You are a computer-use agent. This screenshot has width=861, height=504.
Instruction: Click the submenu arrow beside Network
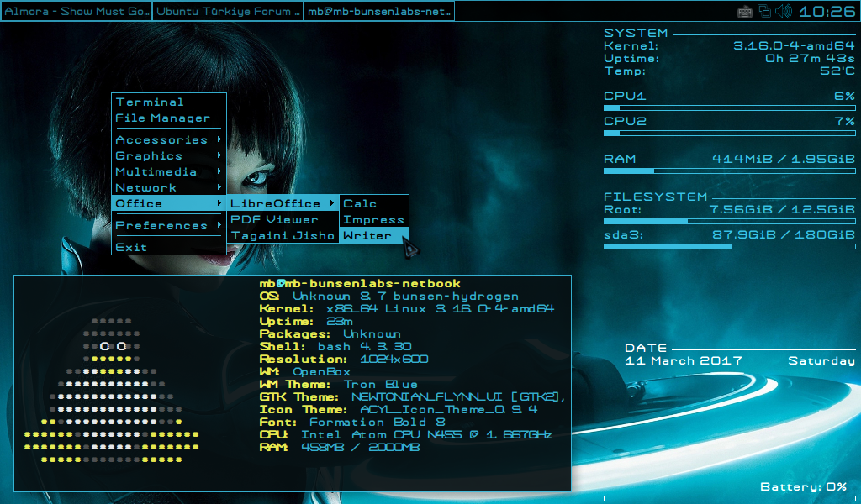(219, 187)
